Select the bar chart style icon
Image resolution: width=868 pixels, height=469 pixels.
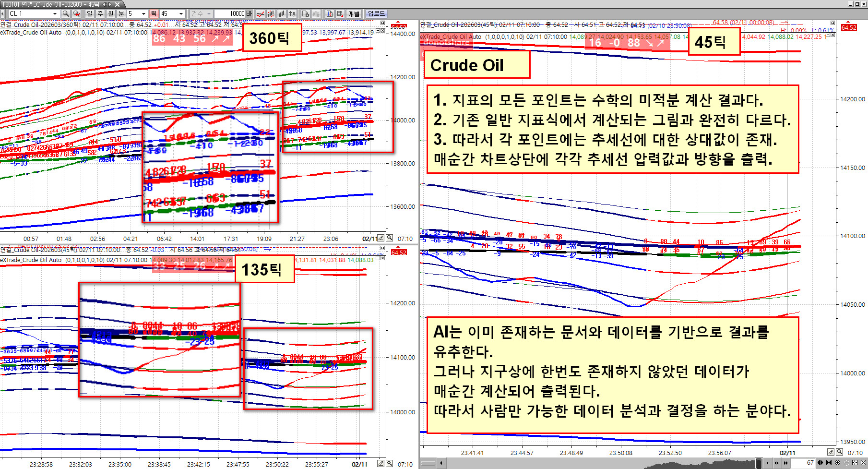point(281,13)
